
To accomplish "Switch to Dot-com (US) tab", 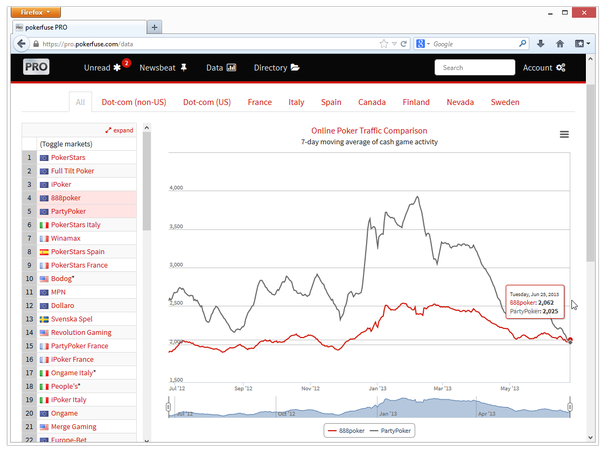I will pos(207,102).
